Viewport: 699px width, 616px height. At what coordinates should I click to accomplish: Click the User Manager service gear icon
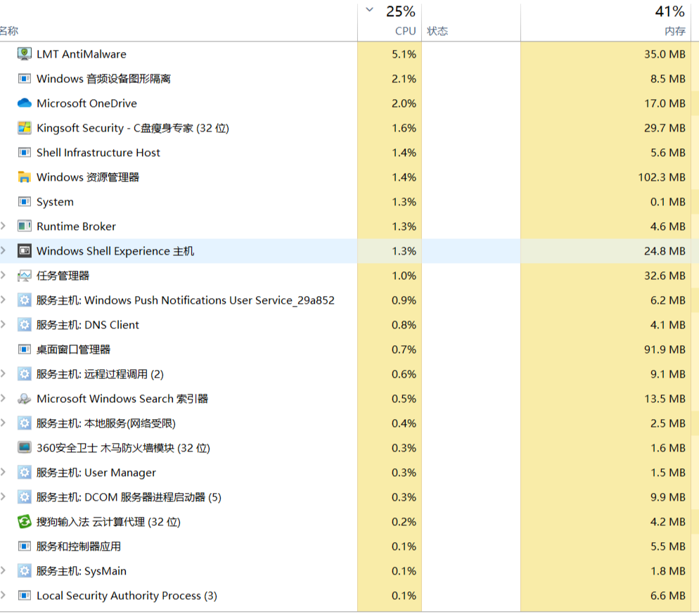(25, 472)
